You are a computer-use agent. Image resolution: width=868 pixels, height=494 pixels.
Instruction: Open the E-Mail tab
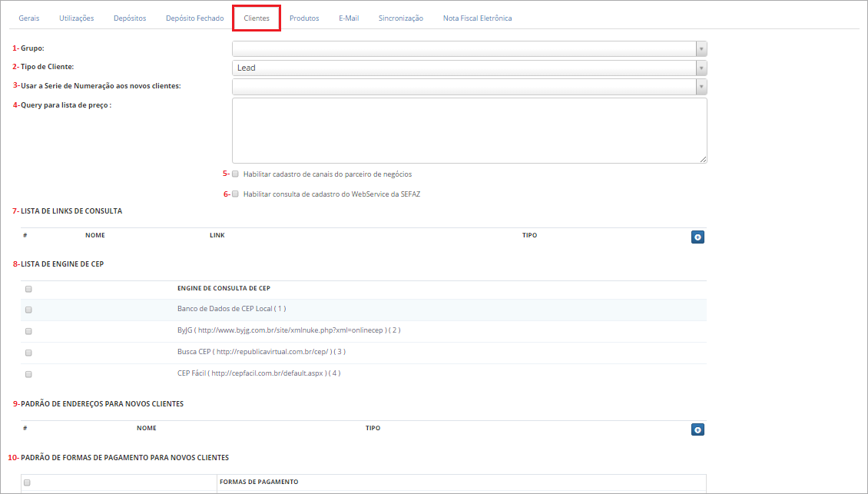click(349, 18)
